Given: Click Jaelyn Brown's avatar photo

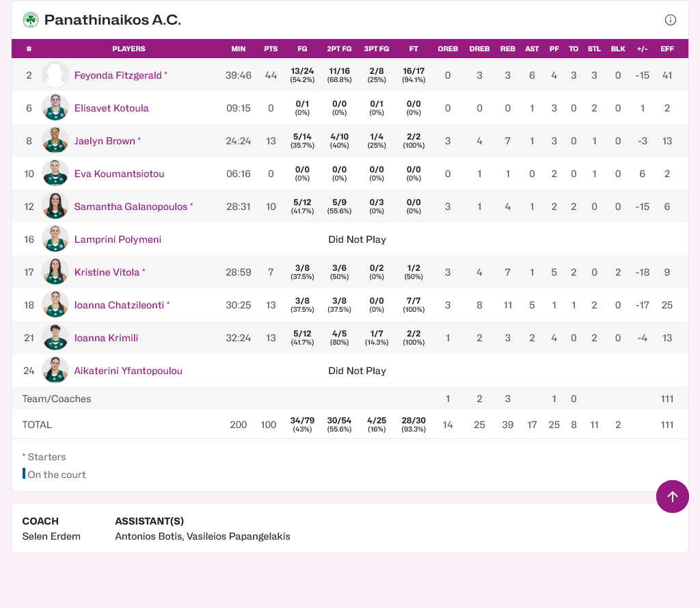Looking at the screenshot, I should point(55,141).
